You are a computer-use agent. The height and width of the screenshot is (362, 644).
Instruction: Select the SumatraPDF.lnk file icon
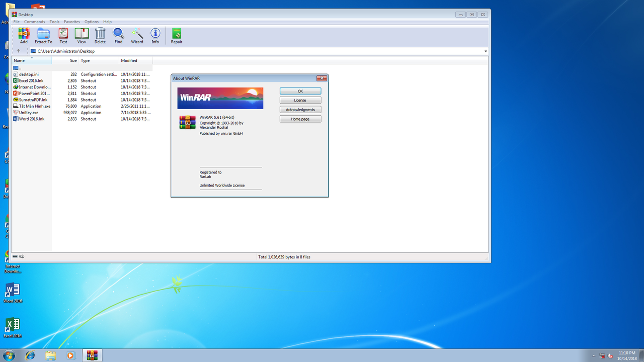tap(16, 100)
